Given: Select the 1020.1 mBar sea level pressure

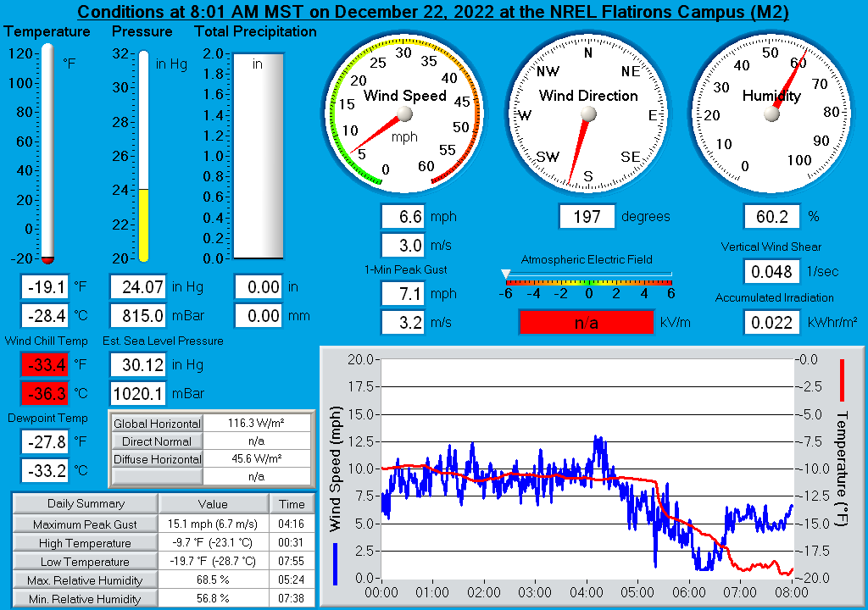Looking at the screenshot, I should (x=138, y=394).
